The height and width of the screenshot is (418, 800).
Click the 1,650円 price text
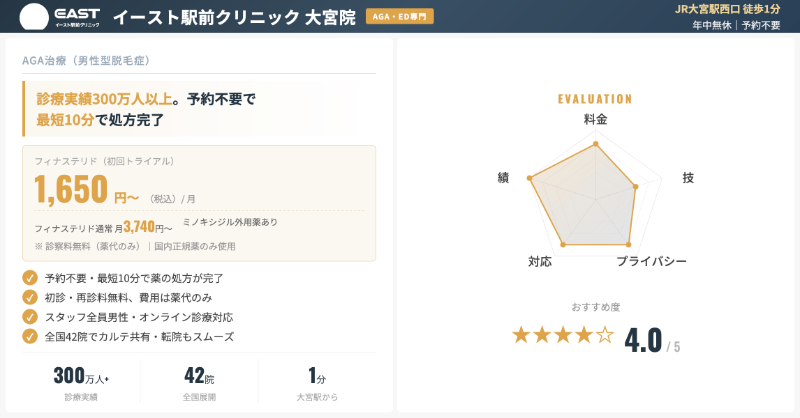click(x=85, y=190)
